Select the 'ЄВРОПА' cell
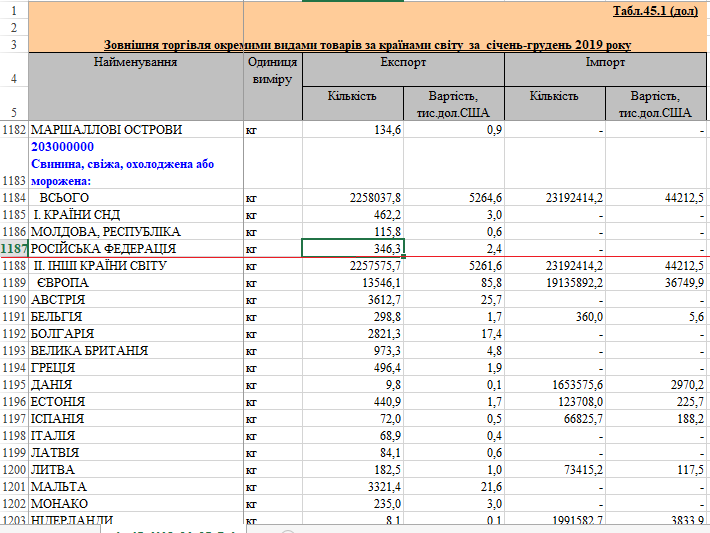710x533 pixels. (x=136, y=283)
